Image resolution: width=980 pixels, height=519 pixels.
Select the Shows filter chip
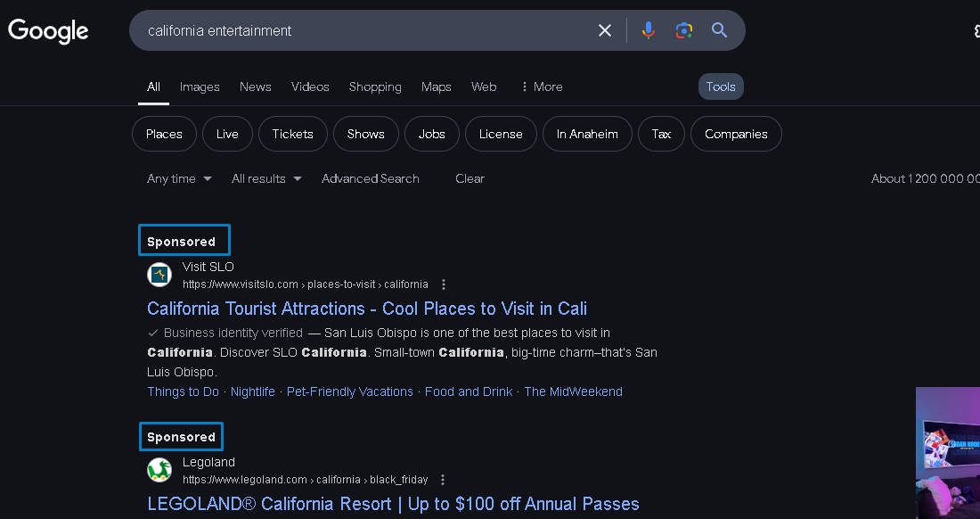(365, 134)
